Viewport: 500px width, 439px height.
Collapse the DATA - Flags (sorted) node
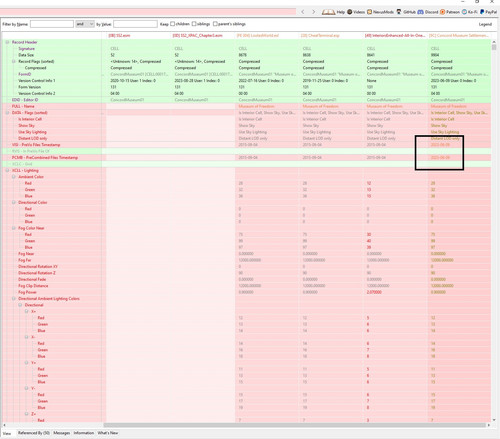point(7,113)
